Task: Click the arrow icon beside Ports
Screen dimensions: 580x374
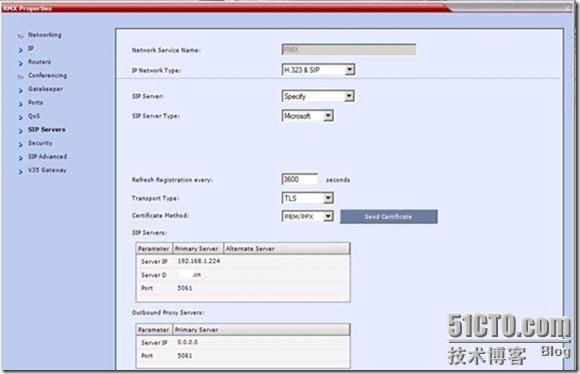Action: coord(21,104)
